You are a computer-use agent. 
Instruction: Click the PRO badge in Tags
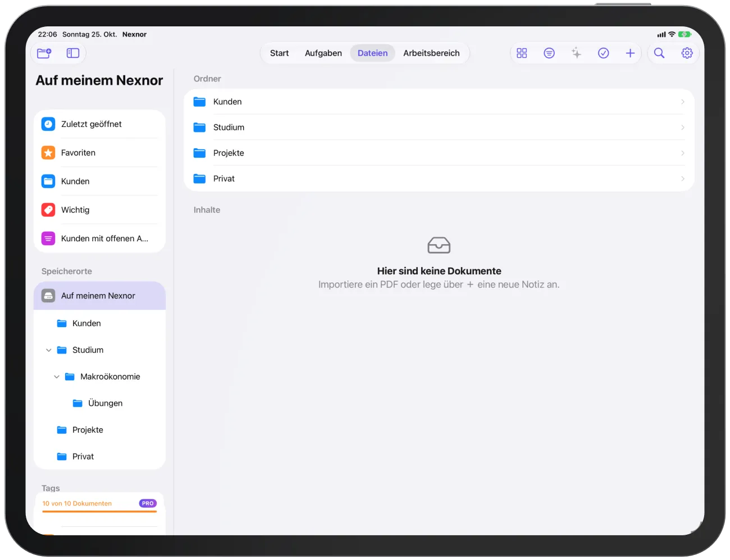[x=148, y=503]
